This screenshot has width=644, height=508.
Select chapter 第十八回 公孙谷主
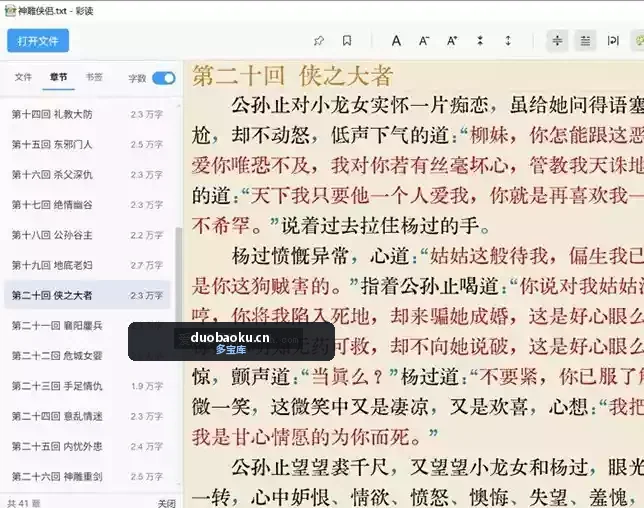pyautogui.click(x=87, y=235)
